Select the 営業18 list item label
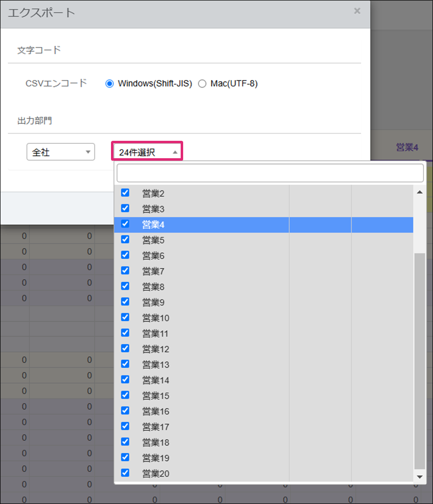433x504 pixels. pyautogui.click(x=156, y=442)
